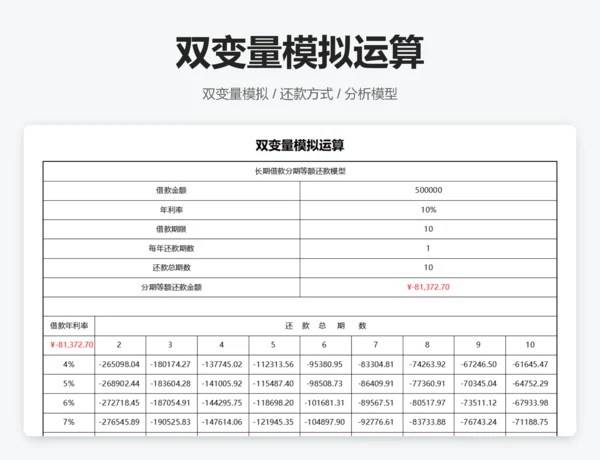Select the sheet's bold title 双变量模拟运算
This screenshot has width=600, height=460.
pos(299,145)
